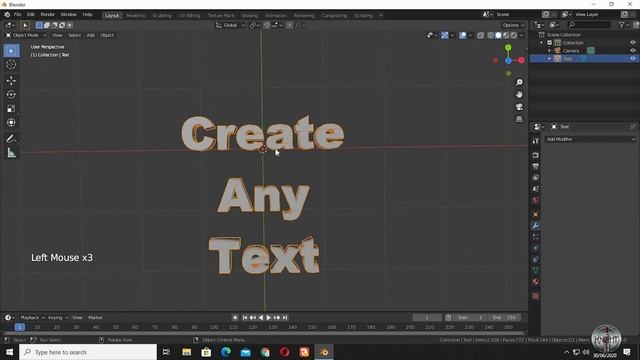Select the Transform tool
640x360 pixels.
(x=11, y=122)
